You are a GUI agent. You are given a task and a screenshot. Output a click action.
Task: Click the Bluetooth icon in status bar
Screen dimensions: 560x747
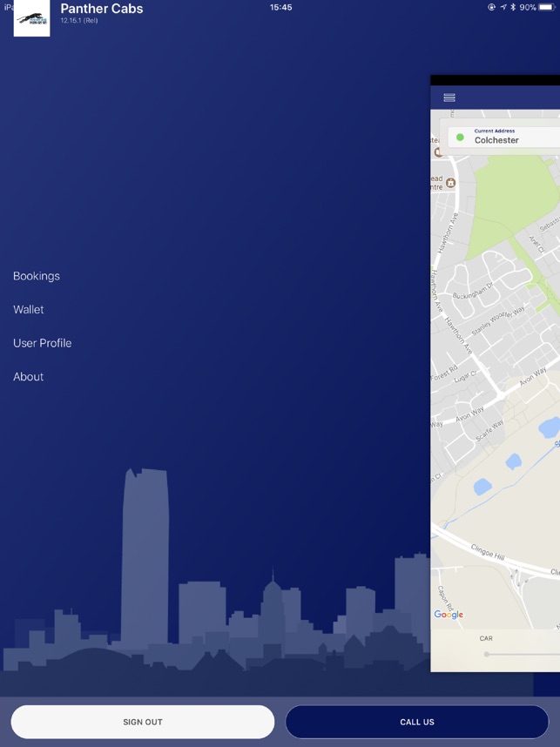click(x=513, y=7)
